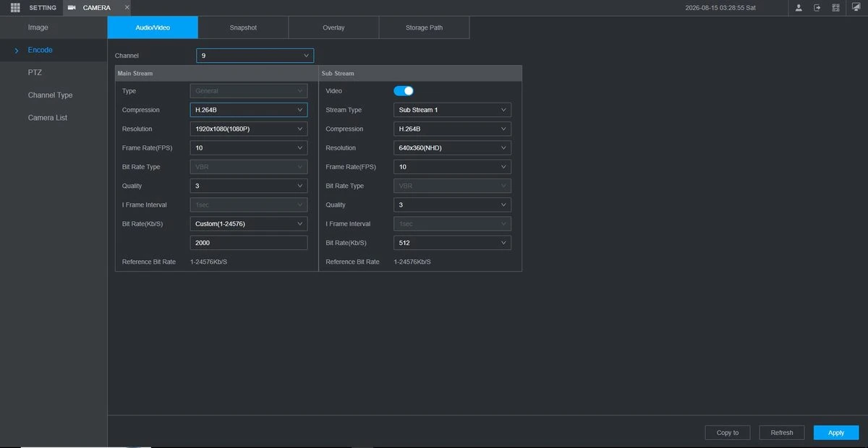The width and height of the screenshot is (868, 448).
Task: Open the Sub Stream Type dropdown
Action: click(452, 110)
